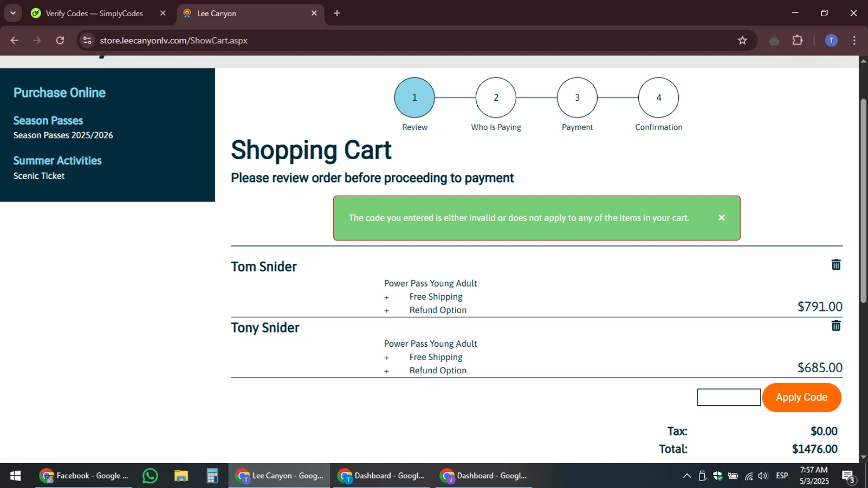
Task: Select step 4 Confirmation circle
Action: (659, 98)
